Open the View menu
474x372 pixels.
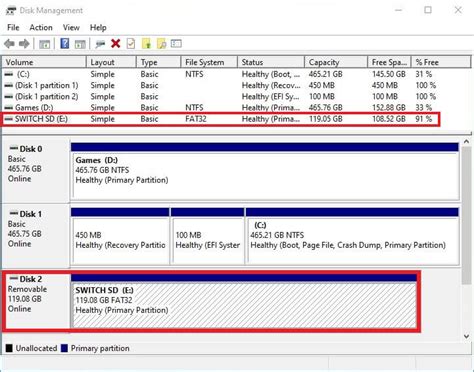pos(71,27)
